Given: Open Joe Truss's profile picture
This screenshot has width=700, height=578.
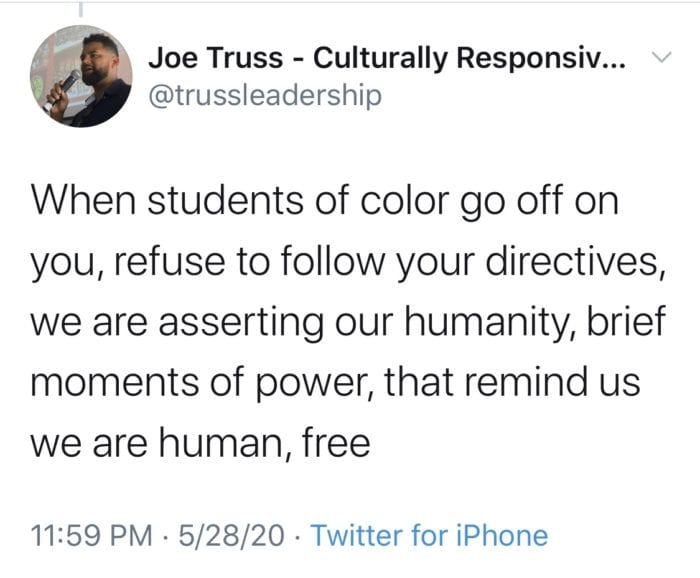Looking at the screenshot, I should pyautogui.click(x=81, y=76).
